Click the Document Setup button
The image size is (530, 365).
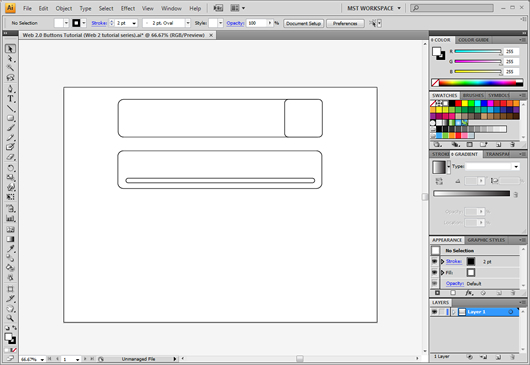click(303, 23)
